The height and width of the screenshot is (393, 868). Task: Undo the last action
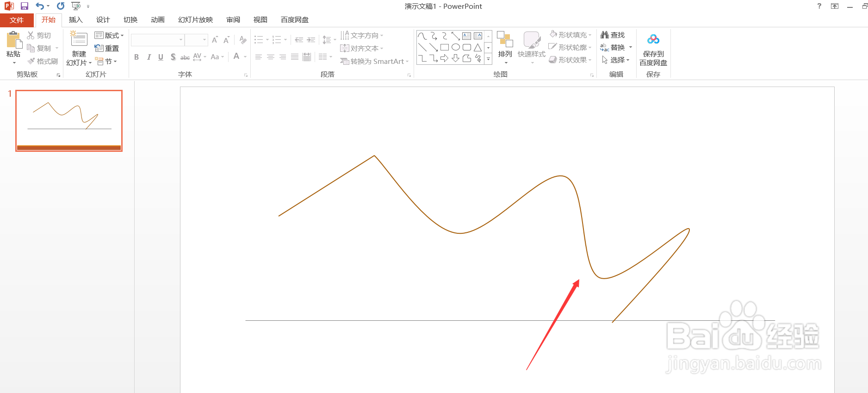coord(40,6)
